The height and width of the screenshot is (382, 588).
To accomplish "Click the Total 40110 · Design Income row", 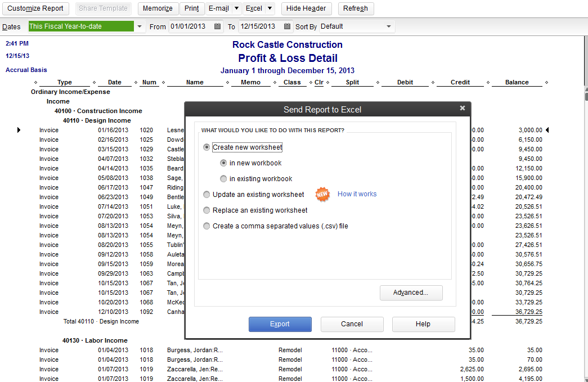I will click(x=101, y=321).
